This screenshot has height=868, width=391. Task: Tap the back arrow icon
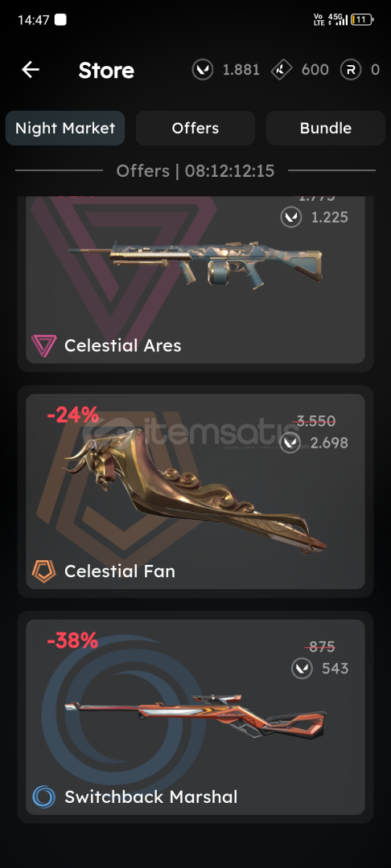pyautogui.click(x=31, y=70)
